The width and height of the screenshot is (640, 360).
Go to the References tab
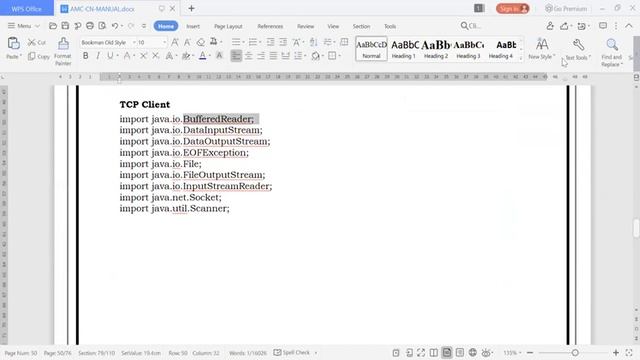pos(270,26)
